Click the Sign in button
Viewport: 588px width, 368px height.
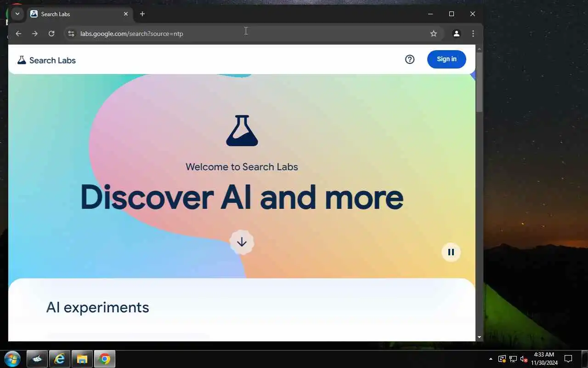(x=447, y=59)
